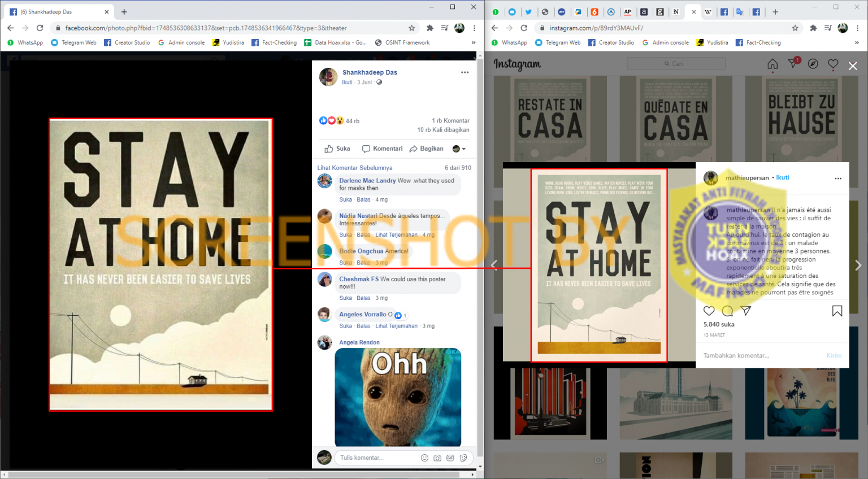Open Angela Rendon's profile name
The width and height of the screenshot is (868, 479).
tap(359, 342)
